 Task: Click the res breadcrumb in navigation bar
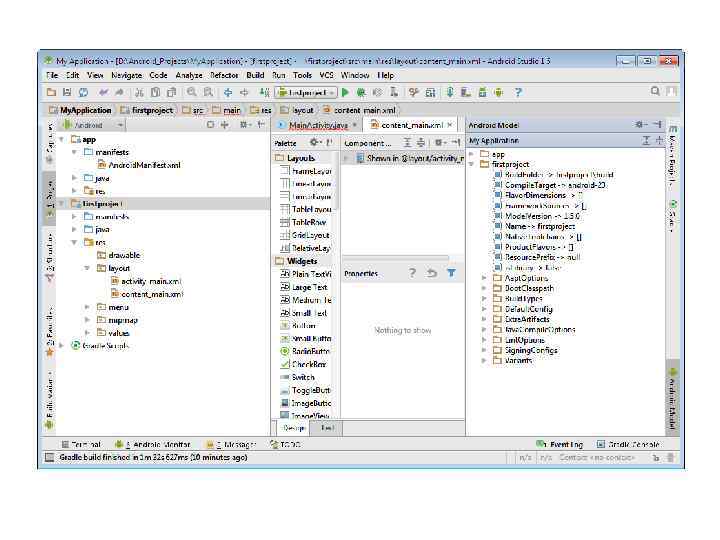[x=262, y=110]
